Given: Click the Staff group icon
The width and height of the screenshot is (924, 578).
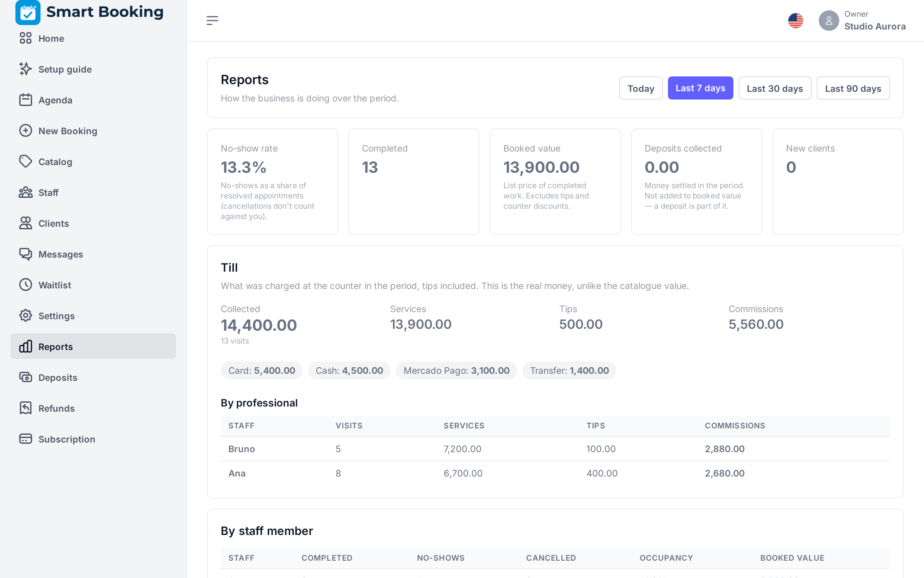Looking at the screenshot, I should click(x=26, y=192).
